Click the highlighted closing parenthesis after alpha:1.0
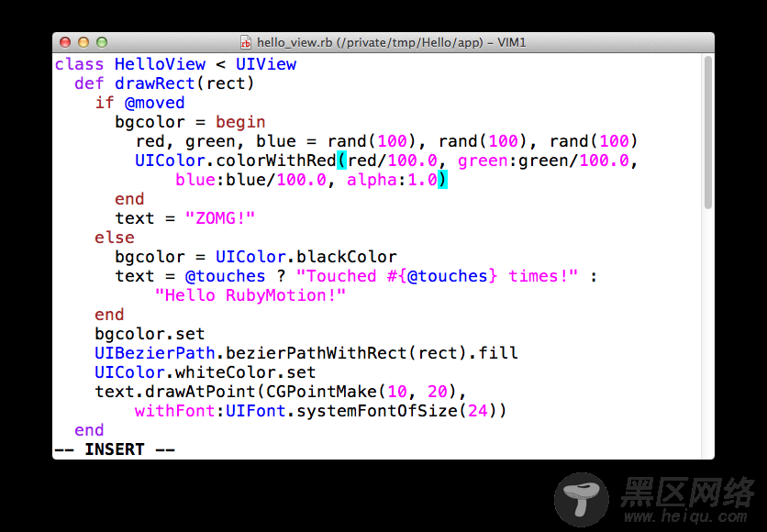The image size is (767, 532). pyautogui.click(x=442, y=180)
